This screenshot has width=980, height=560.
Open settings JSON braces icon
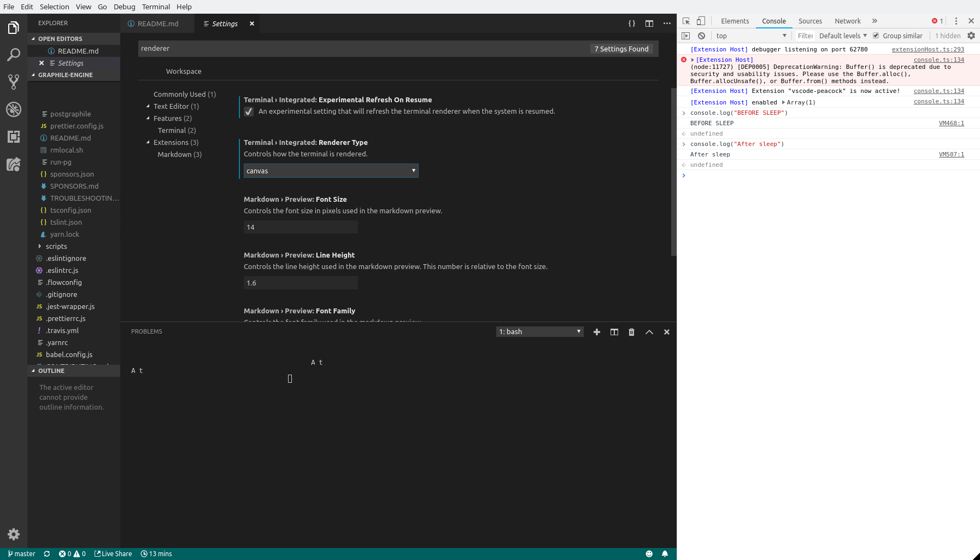[632, 24]
